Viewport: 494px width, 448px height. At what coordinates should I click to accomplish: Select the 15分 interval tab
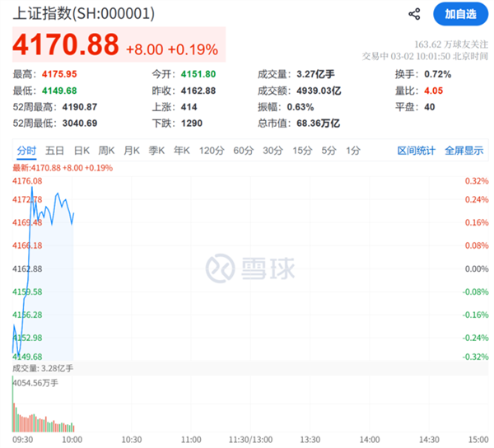click(302, 151)
